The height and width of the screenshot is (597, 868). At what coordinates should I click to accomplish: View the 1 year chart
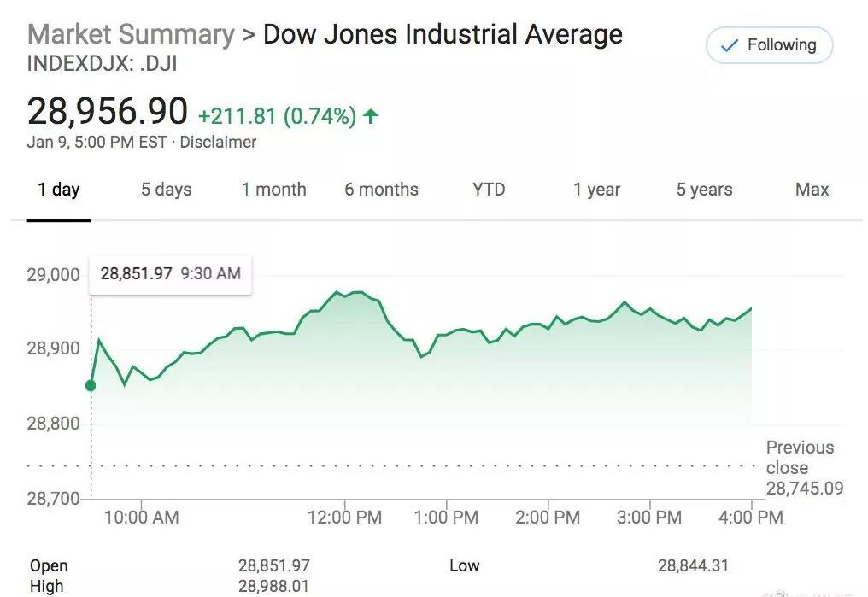pyautogui.click(x=596, y=190)
